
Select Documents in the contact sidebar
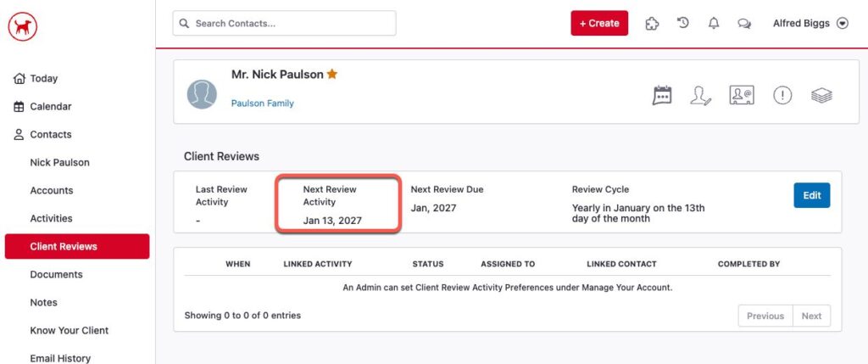coord(56,275)
